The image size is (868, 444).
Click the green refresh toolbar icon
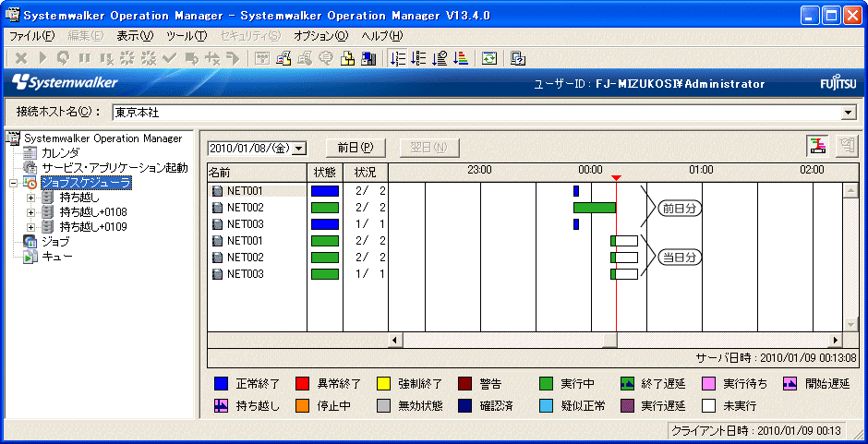pos(489,58)
